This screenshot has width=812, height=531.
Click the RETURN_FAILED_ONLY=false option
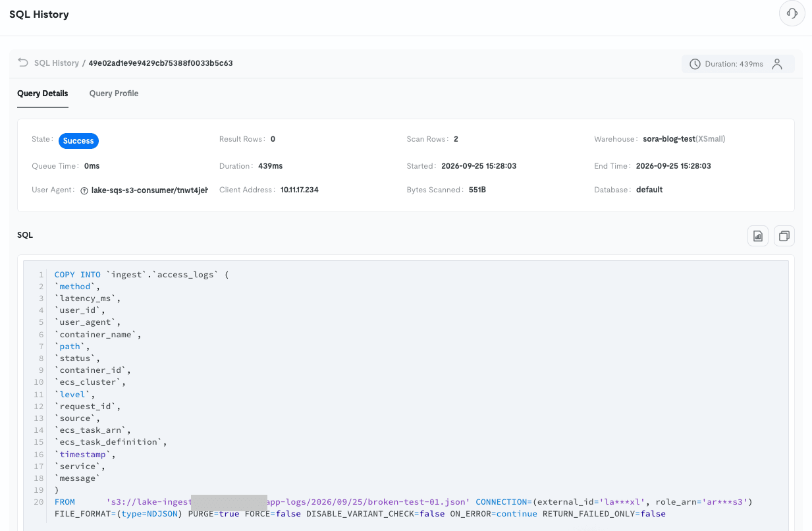604,514
